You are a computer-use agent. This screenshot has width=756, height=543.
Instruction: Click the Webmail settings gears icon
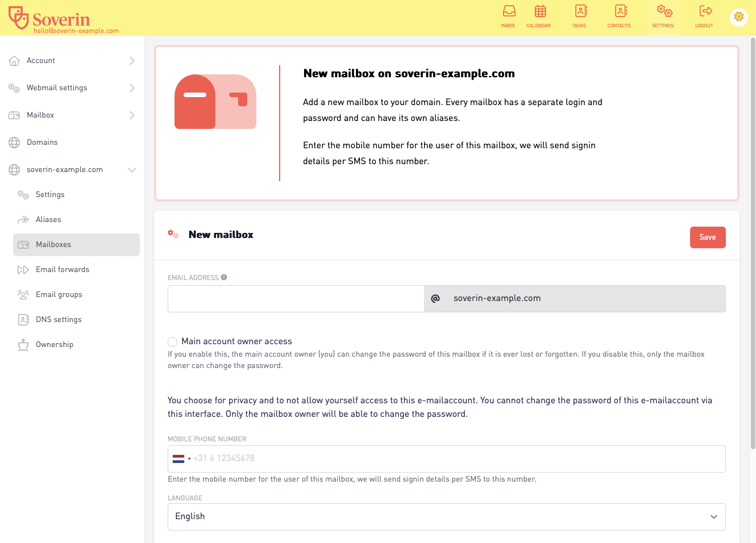click(x=14, y=88)
